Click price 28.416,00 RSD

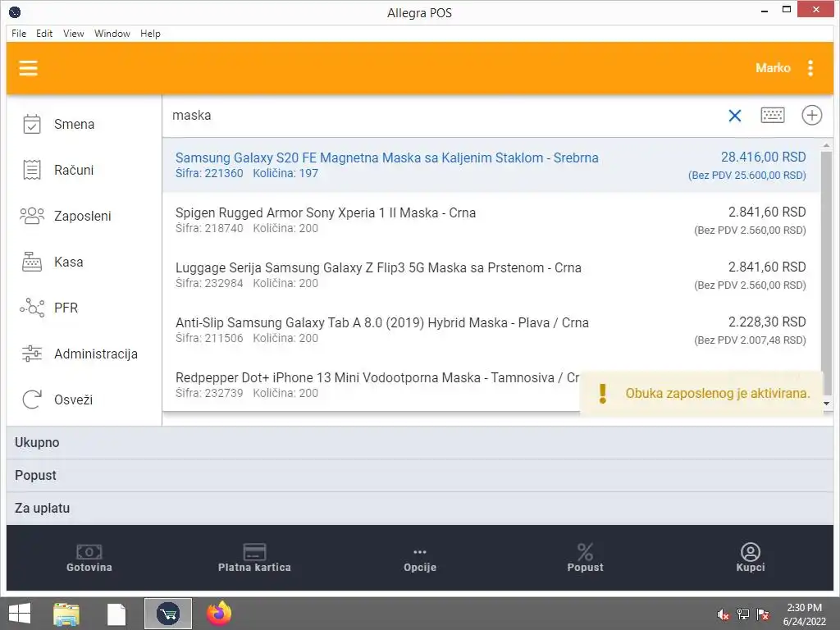click(763, 157)
